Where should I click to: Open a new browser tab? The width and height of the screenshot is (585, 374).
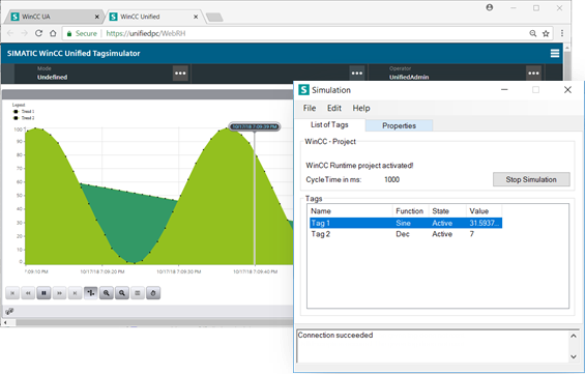[215, 17]
